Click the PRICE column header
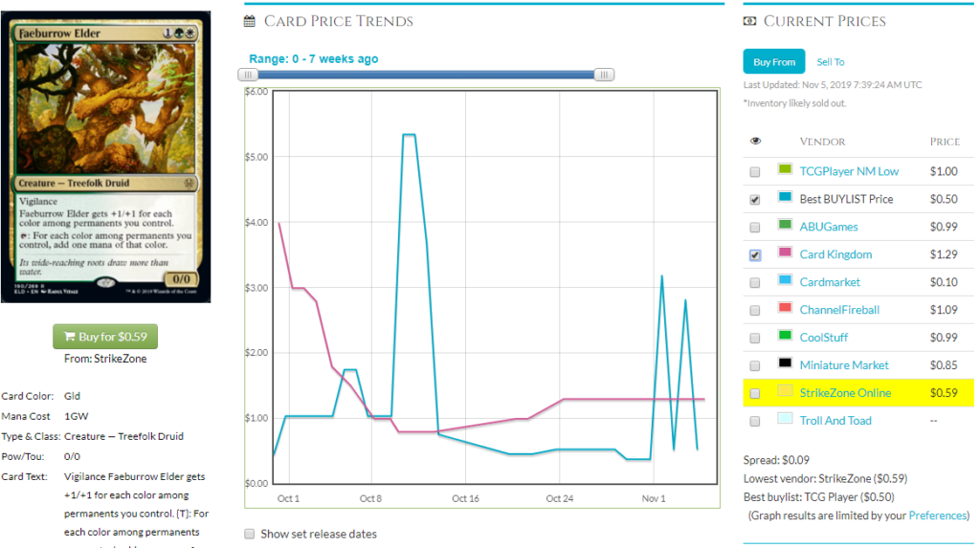The height and width of the screenshot is (548, 980). [x=945, y=142]
